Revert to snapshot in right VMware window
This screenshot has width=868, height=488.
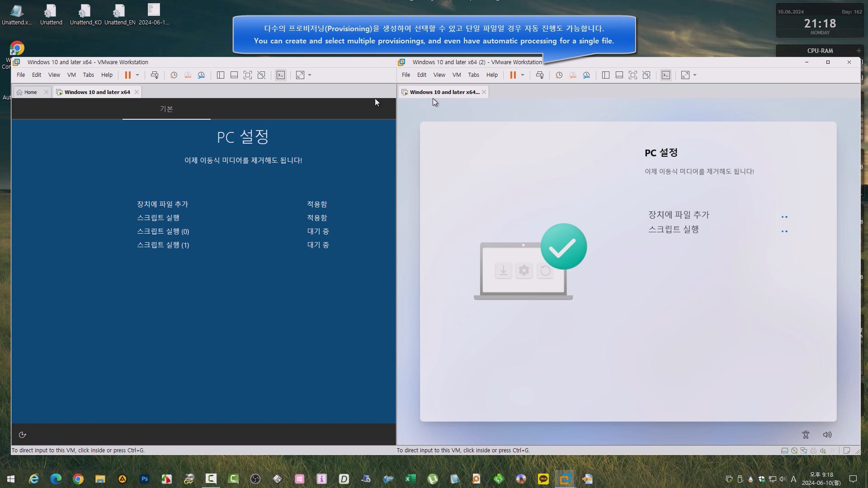(x=573, y=75)
